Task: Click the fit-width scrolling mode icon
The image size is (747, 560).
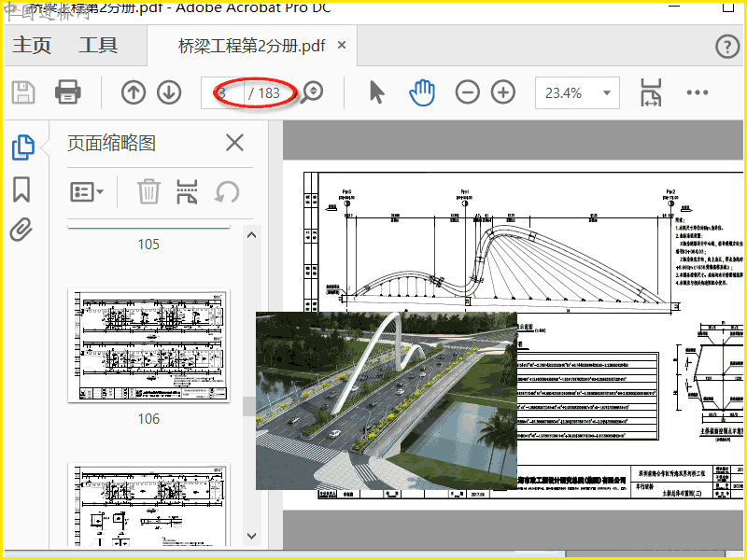Action: coord(651,92)
